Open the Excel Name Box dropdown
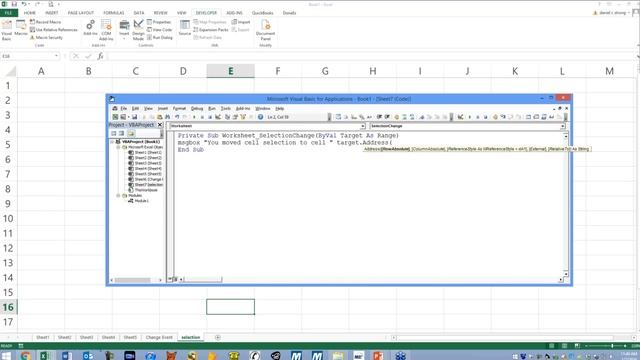 point(56,56)
